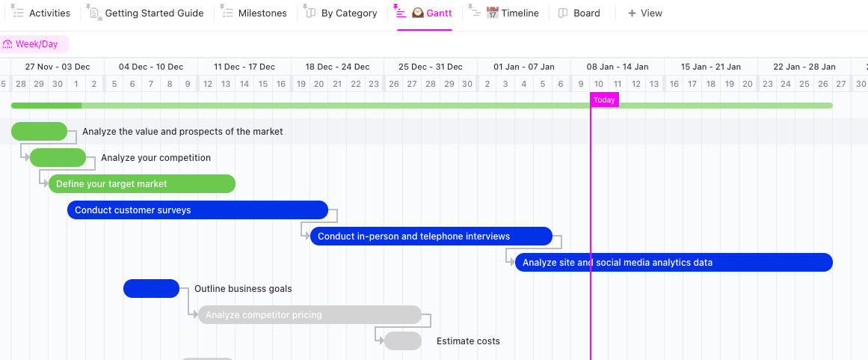Click the Estimate costs task label
This screenshot has width=868, height=360.
468,341
